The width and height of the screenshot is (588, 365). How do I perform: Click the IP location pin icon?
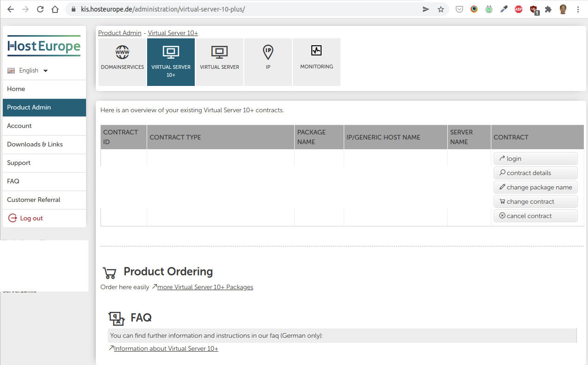coord(268,52)
